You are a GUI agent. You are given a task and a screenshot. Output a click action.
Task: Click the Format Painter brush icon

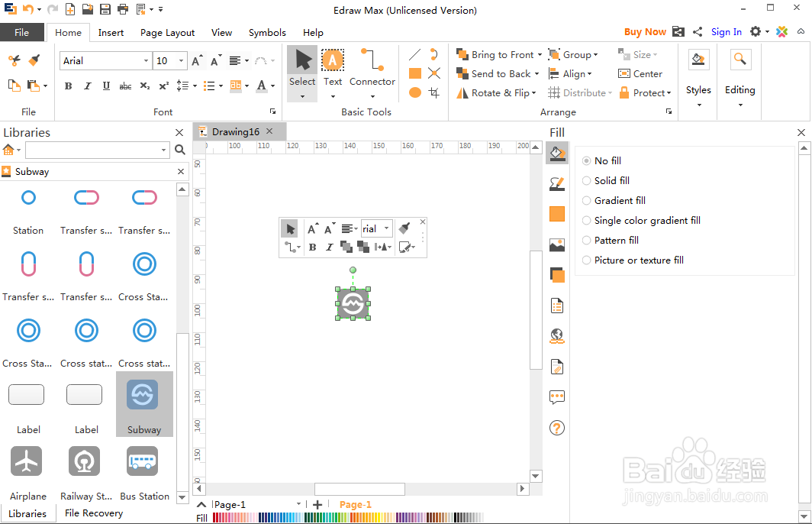(34, 60)
